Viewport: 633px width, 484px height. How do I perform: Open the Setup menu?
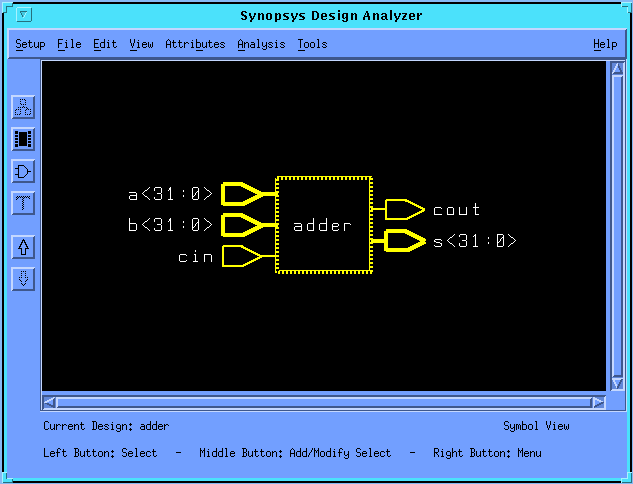30,44
